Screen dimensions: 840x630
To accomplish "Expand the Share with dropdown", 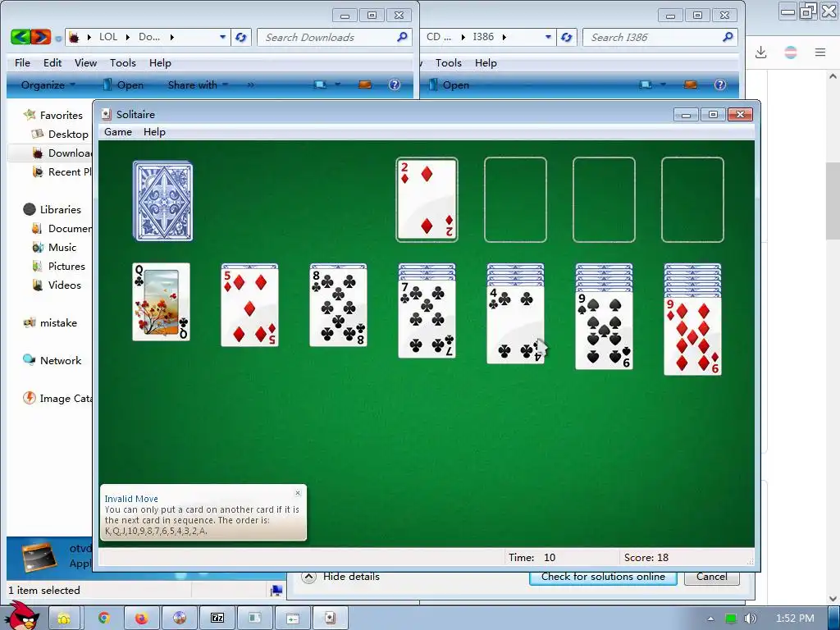I will (x=198, y=84).
